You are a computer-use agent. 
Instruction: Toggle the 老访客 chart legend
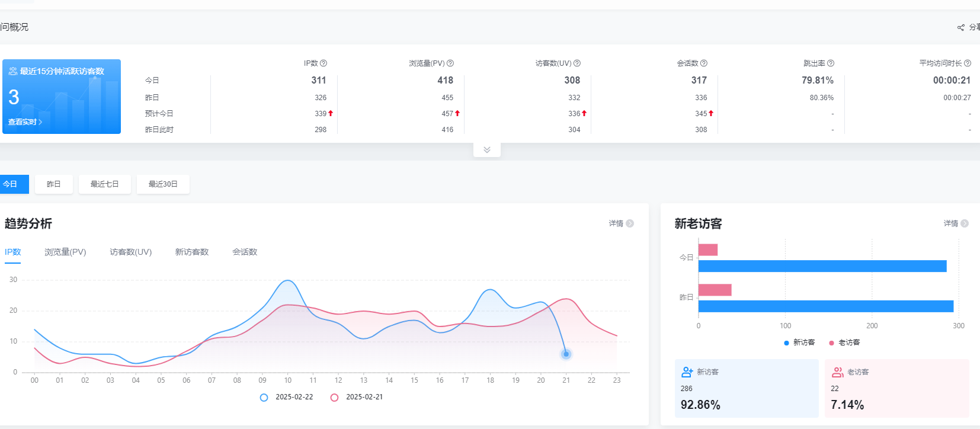(x=844, y=342)
